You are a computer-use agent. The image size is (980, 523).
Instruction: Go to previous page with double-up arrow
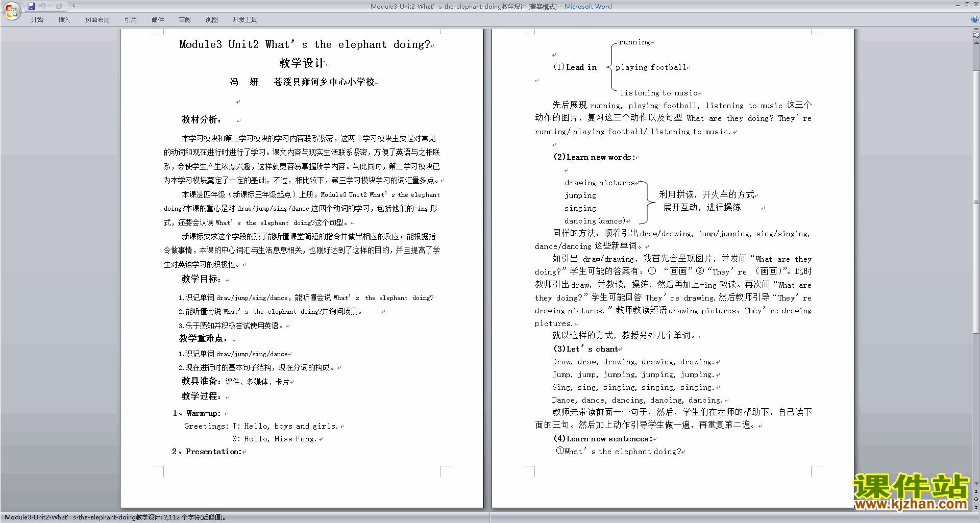[976, 492]
